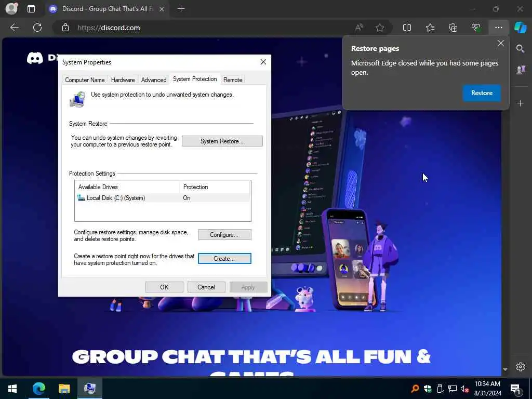This screenshot has height=399, width=532.
Task: Switch to the Computer Name tab
Action: pyautogui.click(x=85, y=79)
